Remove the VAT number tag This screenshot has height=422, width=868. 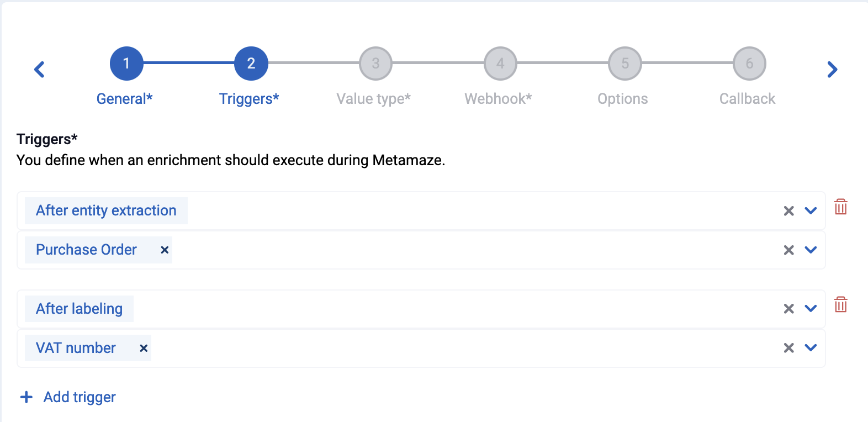click(144, 348)
